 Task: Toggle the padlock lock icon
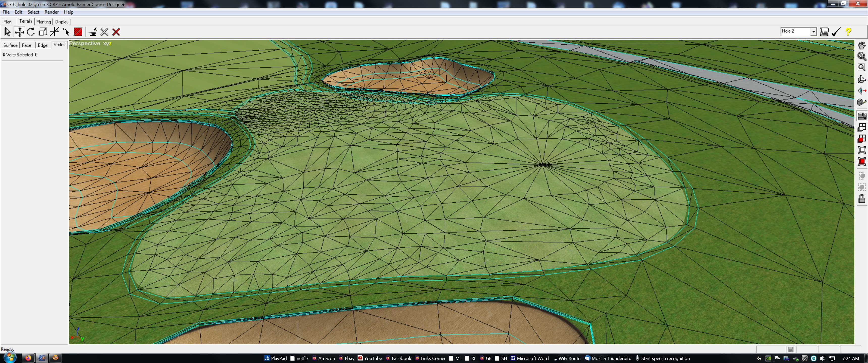(862, 199)
